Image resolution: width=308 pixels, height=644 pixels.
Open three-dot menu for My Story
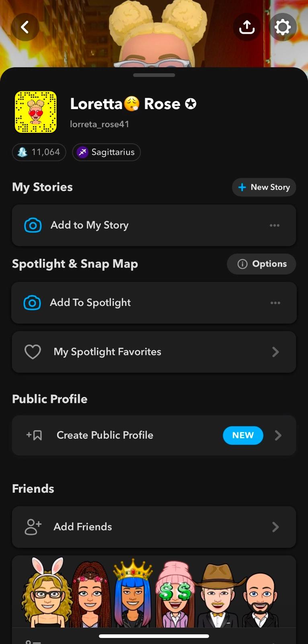pyautogui.click(x=275, y=225)
